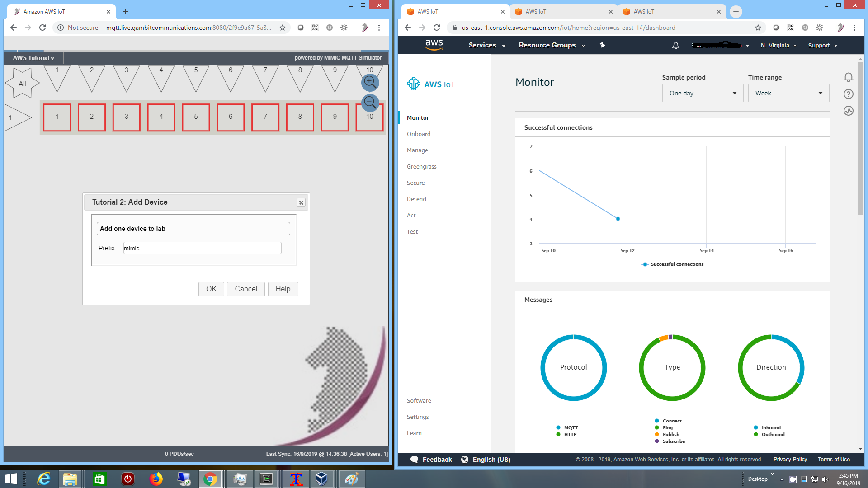
Task: Open Settings in the IoT sidebar
Action: click(418, 417)
